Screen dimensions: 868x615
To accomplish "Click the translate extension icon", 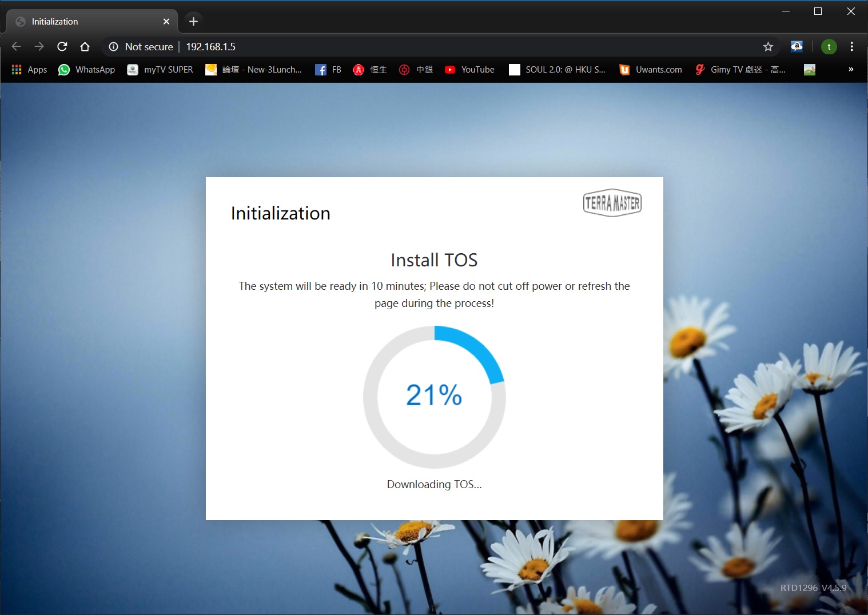I will (797, 47).
